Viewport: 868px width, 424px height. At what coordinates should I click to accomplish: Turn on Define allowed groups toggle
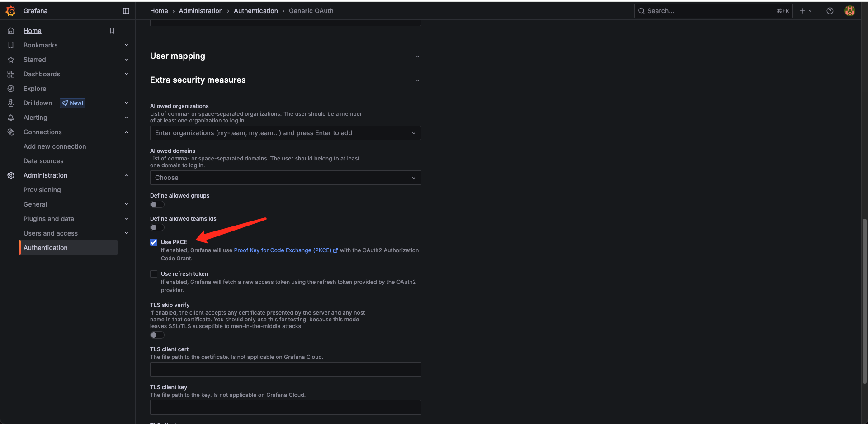tap(157, 204)
